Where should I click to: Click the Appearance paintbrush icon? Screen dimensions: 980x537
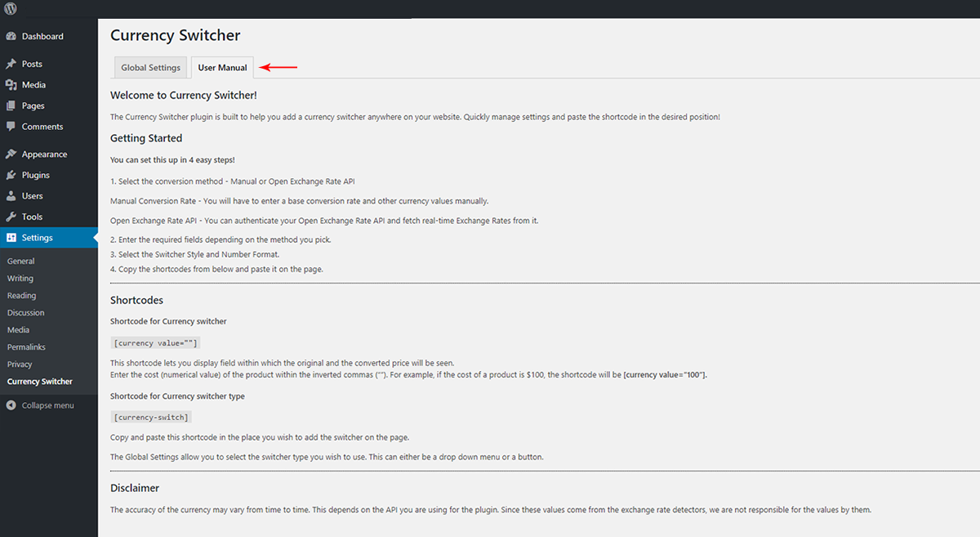tap(11, 154)
